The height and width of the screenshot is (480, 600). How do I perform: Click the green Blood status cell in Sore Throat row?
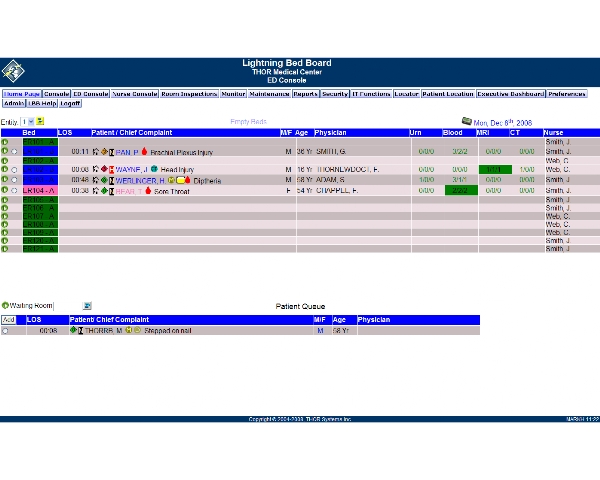coord(461,190)
